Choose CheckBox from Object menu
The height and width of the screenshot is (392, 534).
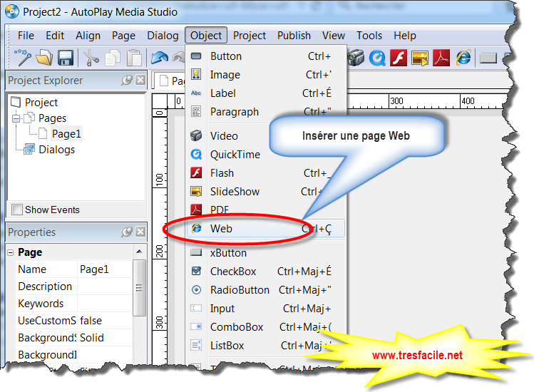[x=266, y=271]
